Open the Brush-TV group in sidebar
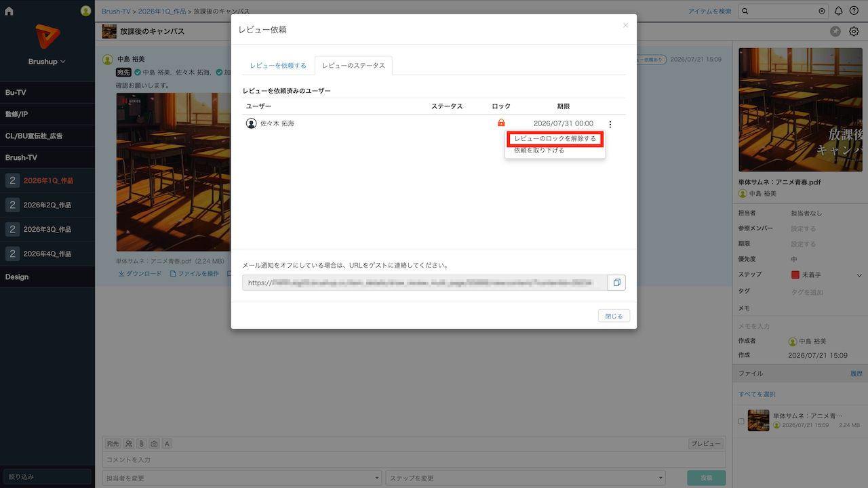The height and width of the screenshot is (488, 868). pos(47,157)
